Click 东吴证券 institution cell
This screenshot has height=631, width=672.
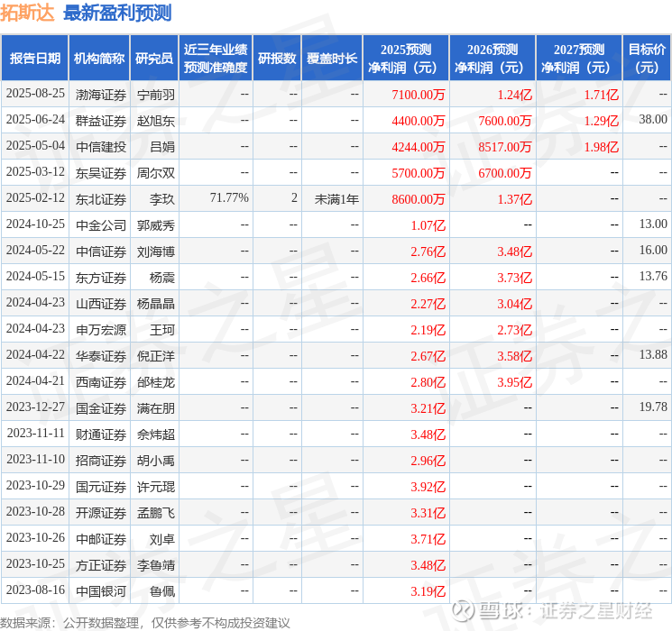click(x=101, y=173)
